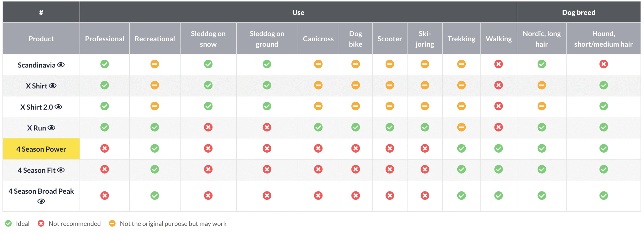Click the eye icon beside X Shirt 2.0
This screenshot has width=644, height=234.
pos(58,107)
